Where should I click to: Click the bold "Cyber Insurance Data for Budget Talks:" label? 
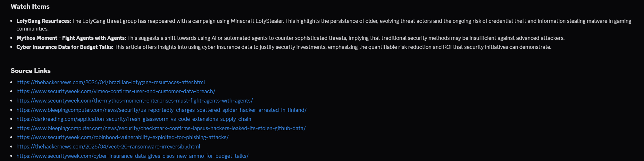65,47
